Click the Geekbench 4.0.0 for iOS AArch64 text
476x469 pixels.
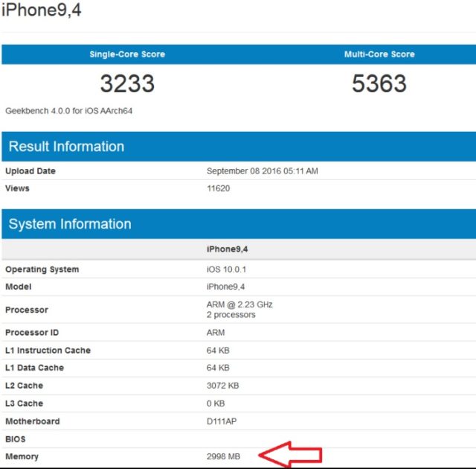click(69, 111)
